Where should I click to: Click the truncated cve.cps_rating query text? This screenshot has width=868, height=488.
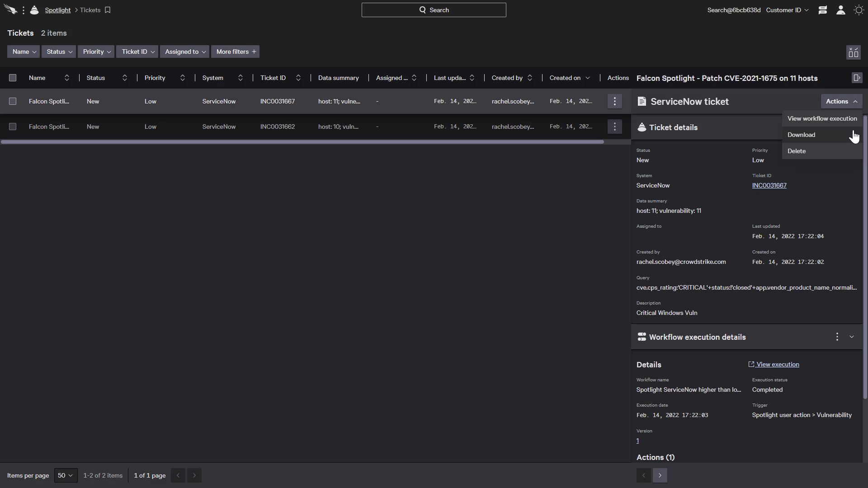[746, 287]
